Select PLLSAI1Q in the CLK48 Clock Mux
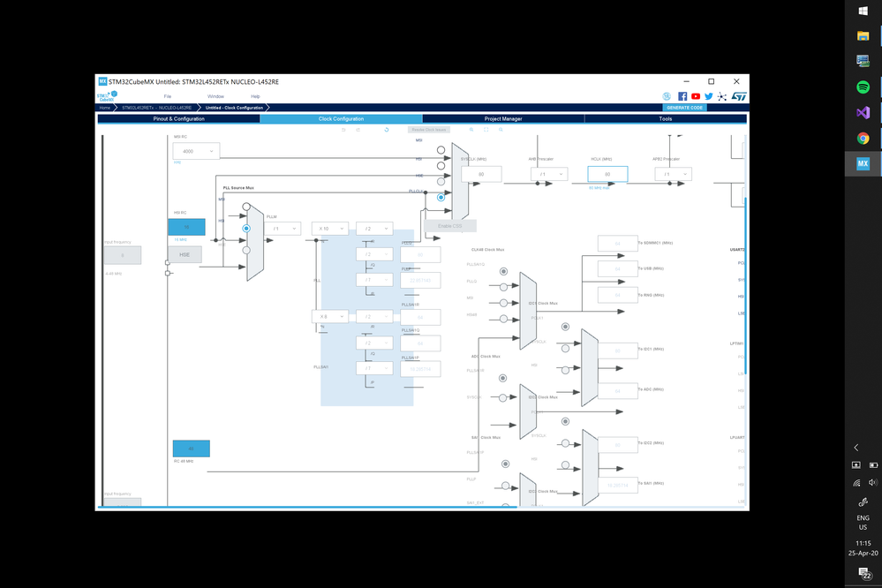 coord(504,271)
